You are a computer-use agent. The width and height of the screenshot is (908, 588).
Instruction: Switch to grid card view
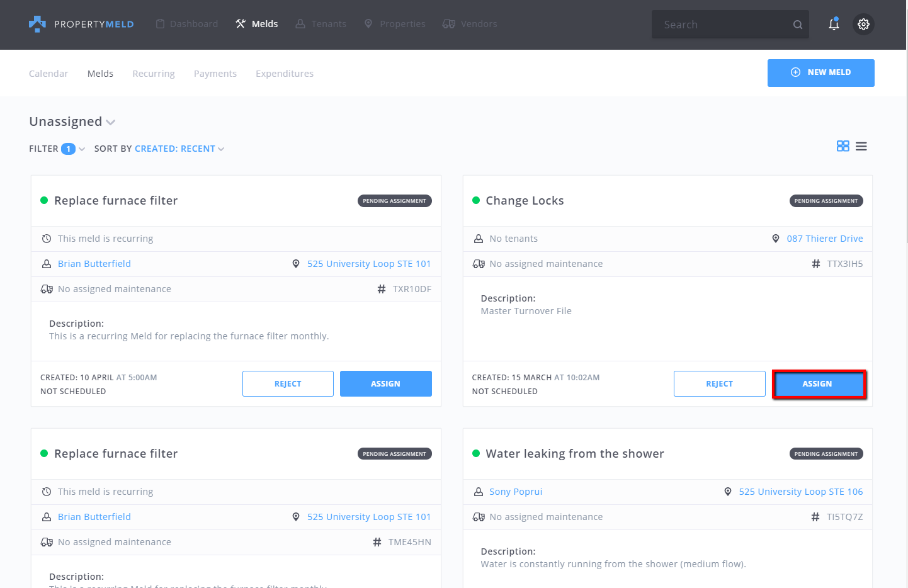tap(843, 146)
